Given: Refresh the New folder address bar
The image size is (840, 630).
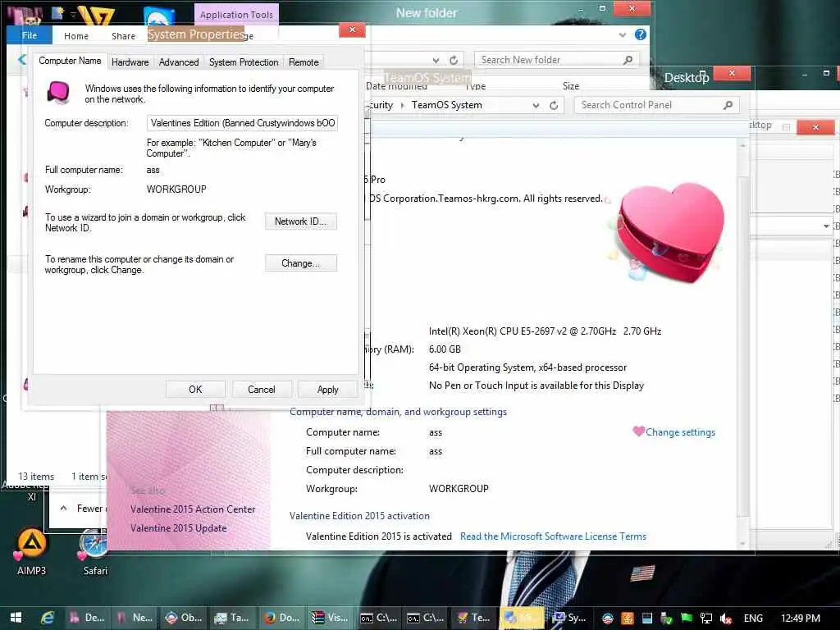Looking at the screenshot, I should [x=454, y=60].
